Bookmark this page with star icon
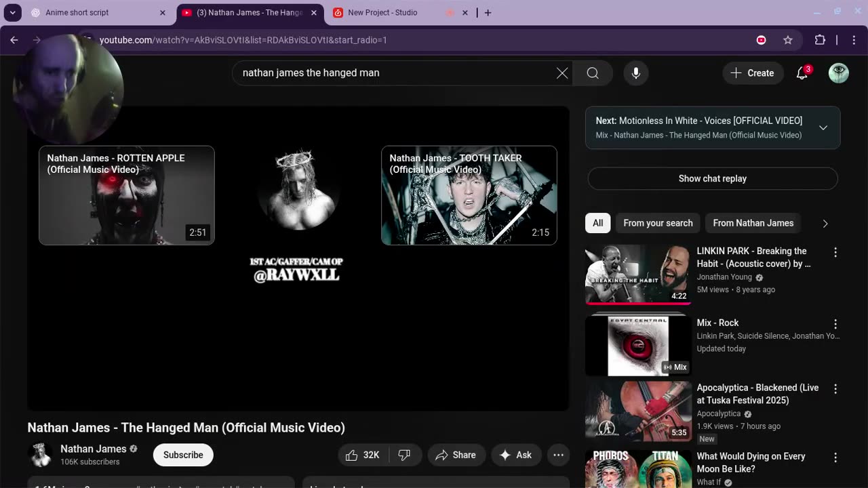The height and width of the screenshot is (488, 868). click(788, 40)
